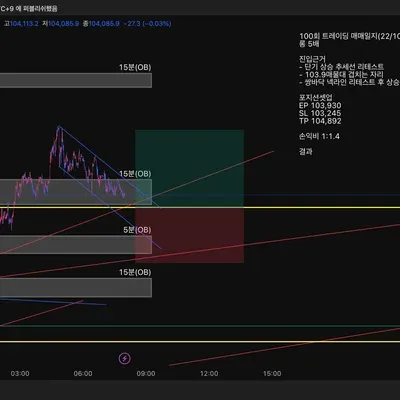
Task: Click the stop loss SL 103,245
Action: [x=320, y=113]
